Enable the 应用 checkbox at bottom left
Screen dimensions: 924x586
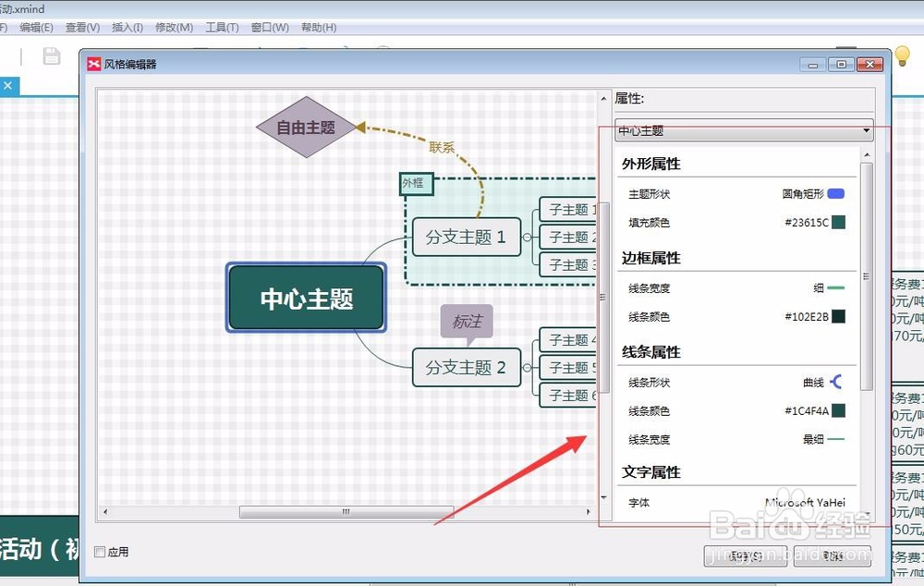pyautogui.click(x=99, y=552)
